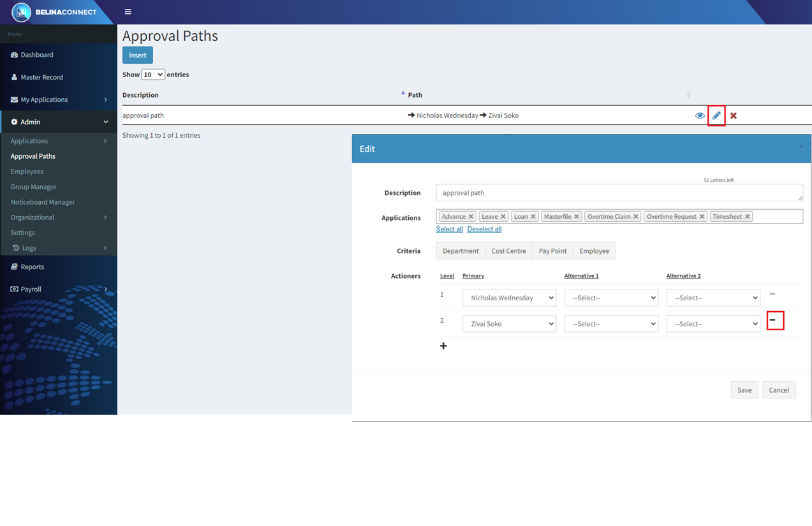
Task: Open level 2 Alternative 2 dropdown
Action: pyautogui.click(x=713, y=324)
